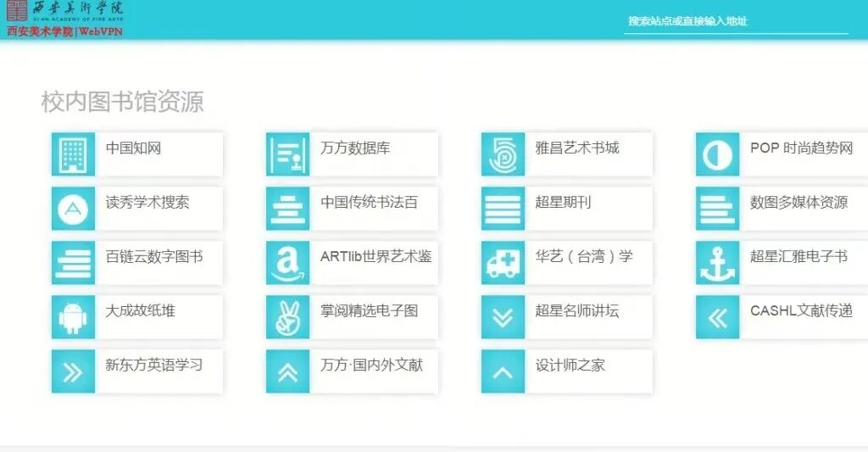Image resolution: width=868 pixels, height=452 pixels.
Task: Click the double chevron right icon beside 新东方英语学习
Action: click(73, 371)
